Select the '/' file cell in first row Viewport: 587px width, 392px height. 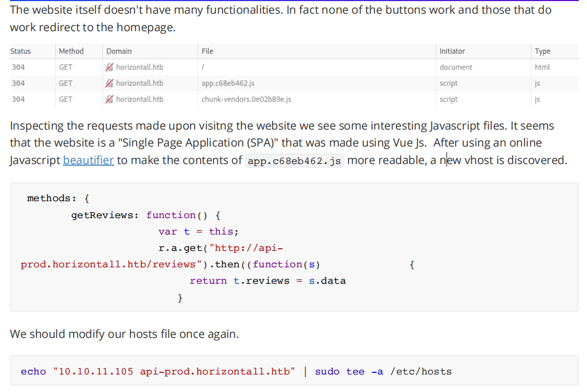(x=203, y=67)
